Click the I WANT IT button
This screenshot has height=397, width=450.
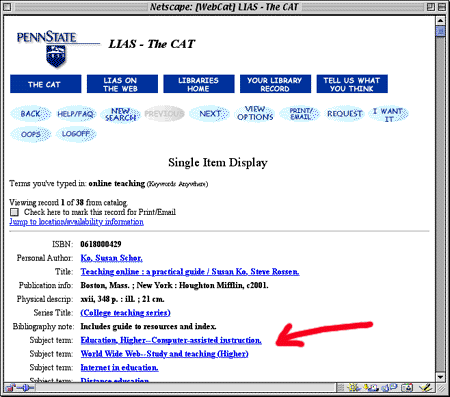[388, 114]
